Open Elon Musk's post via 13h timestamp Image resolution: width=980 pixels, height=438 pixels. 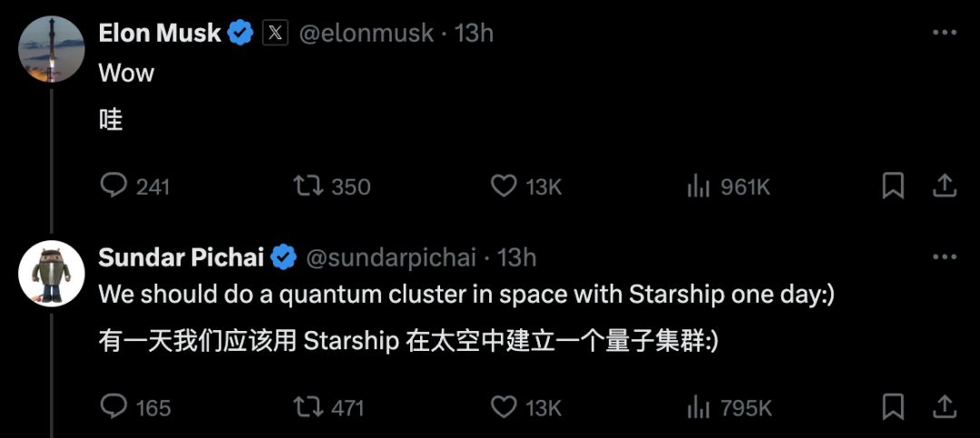point(474,34)
